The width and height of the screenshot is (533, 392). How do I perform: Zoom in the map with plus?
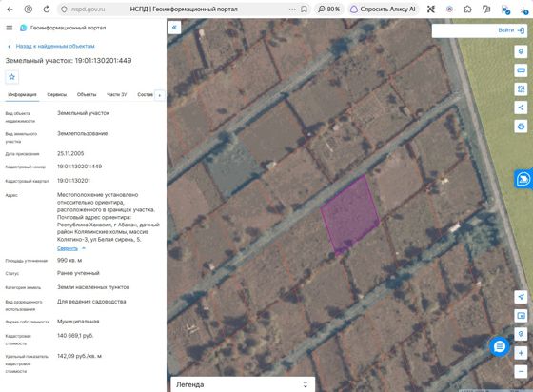(521, 353)
